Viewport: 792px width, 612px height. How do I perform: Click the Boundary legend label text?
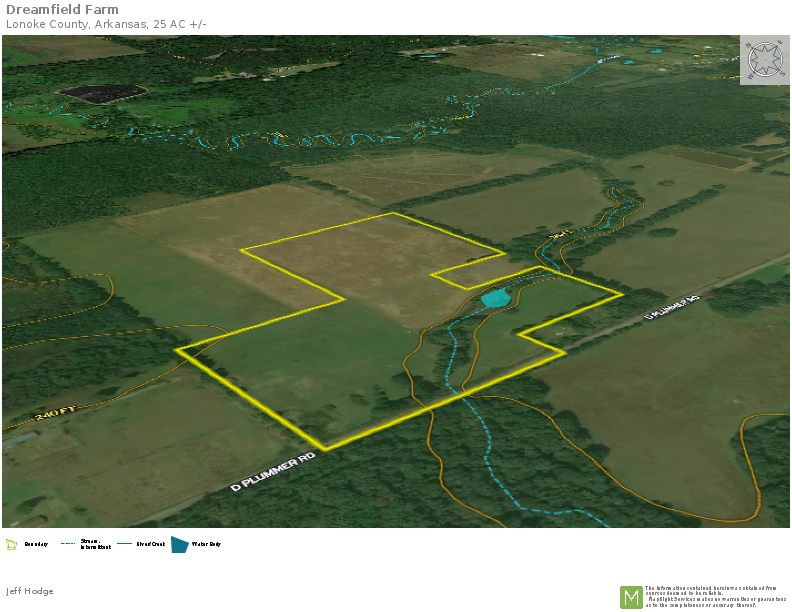click(x=35, y=545)
